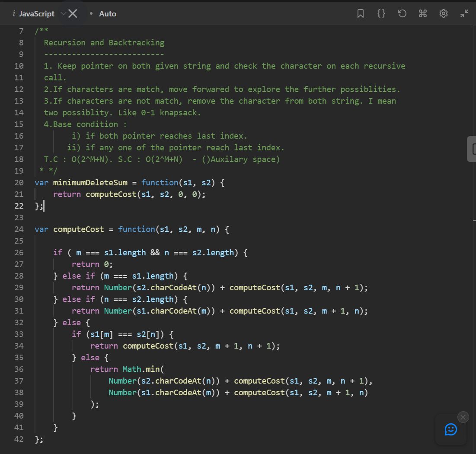Dismiss the chat widget with its small X
Image resolution: width=476 pixels, height=454 pixels.
463,417
